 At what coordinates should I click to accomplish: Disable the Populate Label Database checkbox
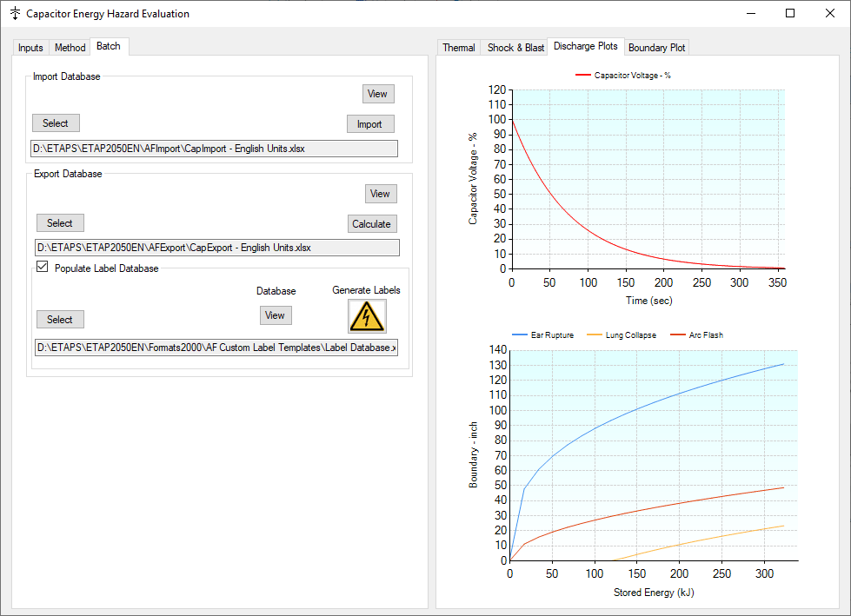pos(42,267)
